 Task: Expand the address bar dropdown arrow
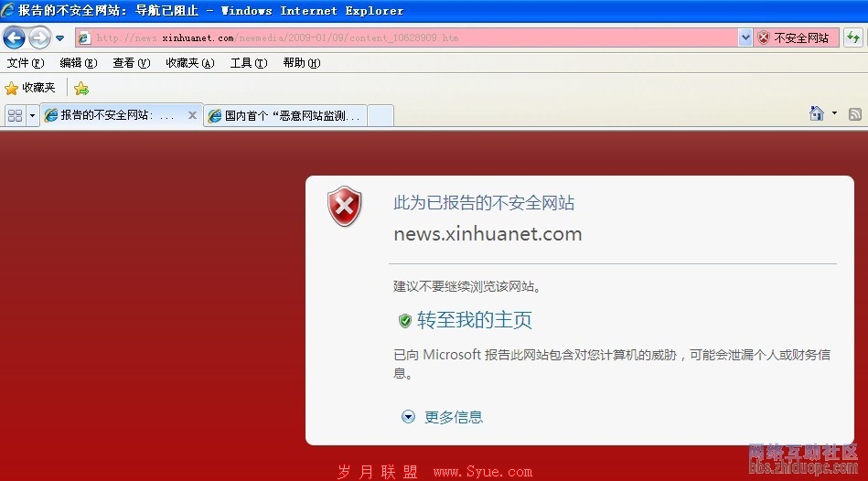pos(745,37)
